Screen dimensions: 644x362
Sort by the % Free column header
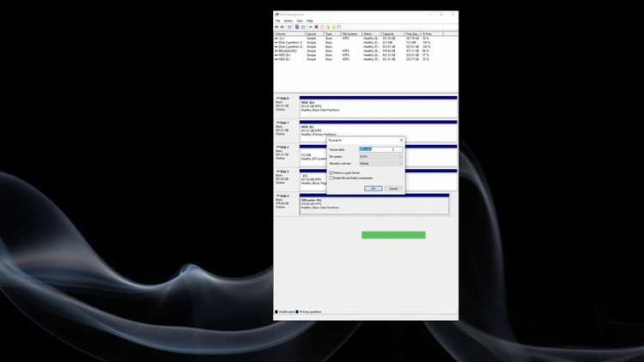(432, 33)
